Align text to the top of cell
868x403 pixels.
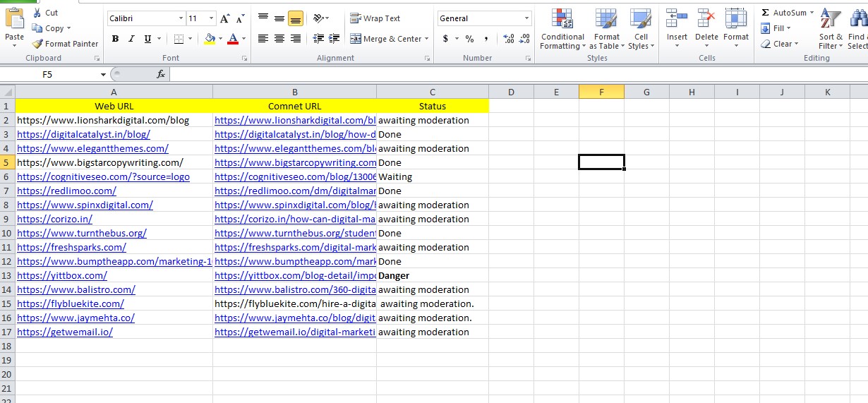click(263, 18)
